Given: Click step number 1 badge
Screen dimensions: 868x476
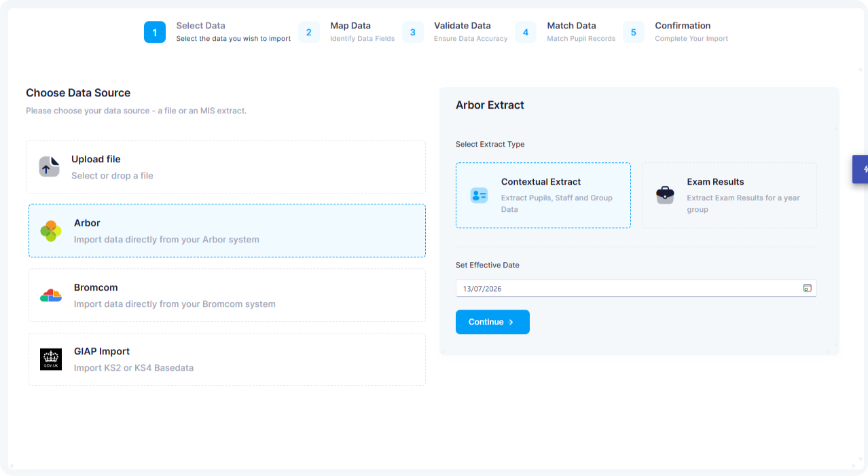Looking at the screenshot, I should click(155, 32).
